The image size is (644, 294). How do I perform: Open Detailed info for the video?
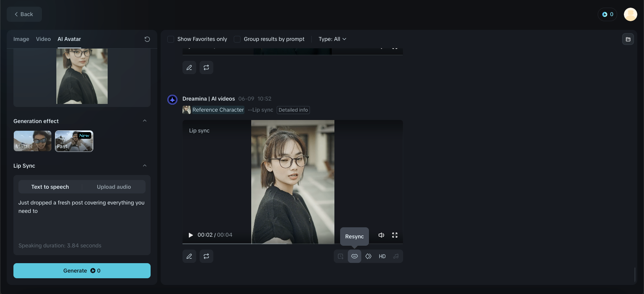click(293, 110)
